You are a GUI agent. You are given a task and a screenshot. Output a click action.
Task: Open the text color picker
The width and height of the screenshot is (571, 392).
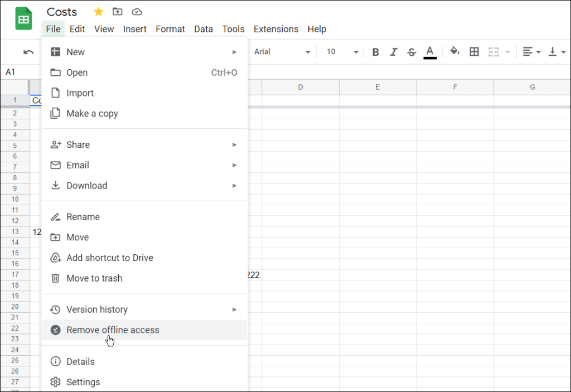(x=430, y=52)
